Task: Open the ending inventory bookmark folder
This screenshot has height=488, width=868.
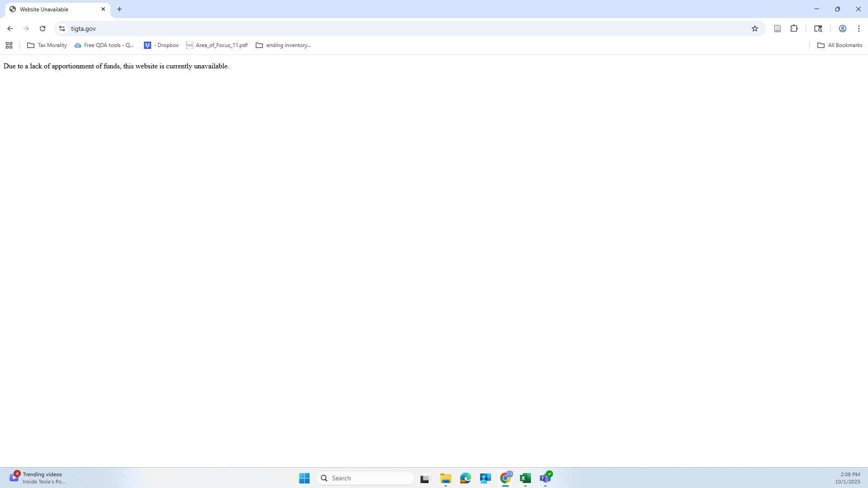Action: (x=284, y=45)
